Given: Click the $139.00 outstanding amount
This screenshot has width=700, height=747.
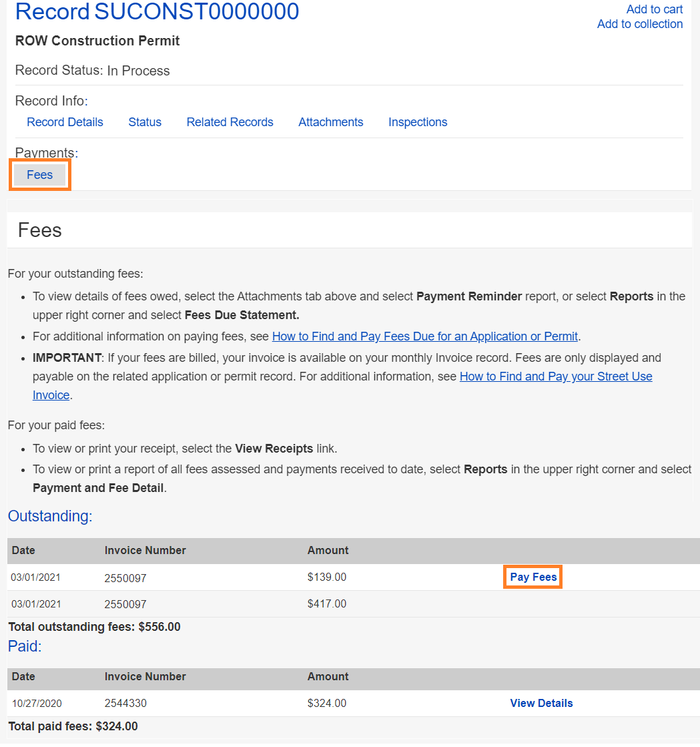Looking at the screenshot, I should pyautogui.click(x=326, y=577).
